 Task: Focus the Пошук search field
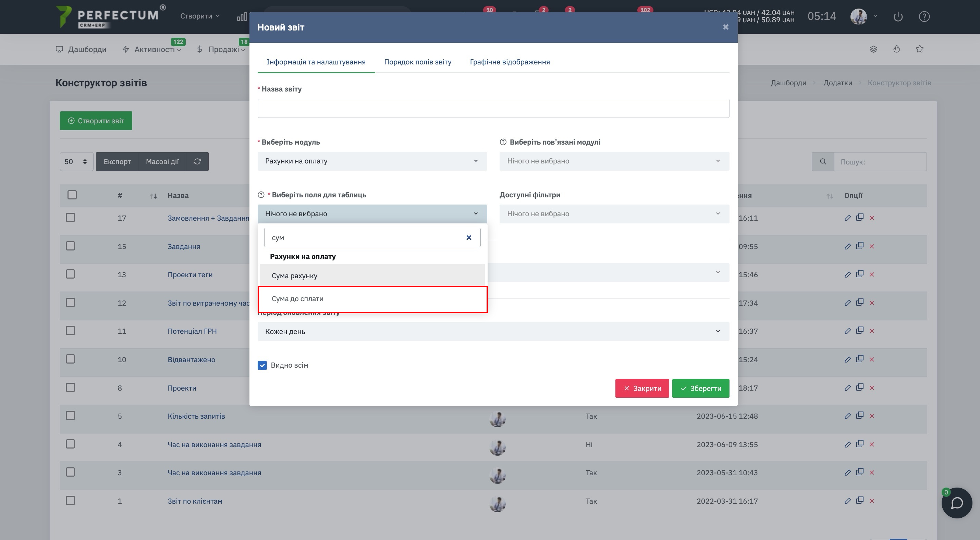click(880, 162)
